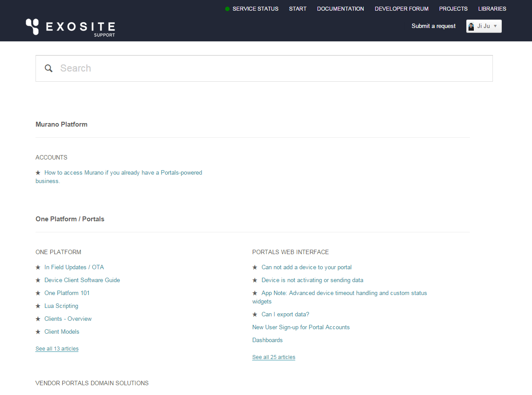Open One Platform / Portals category heading

point(70,219)
